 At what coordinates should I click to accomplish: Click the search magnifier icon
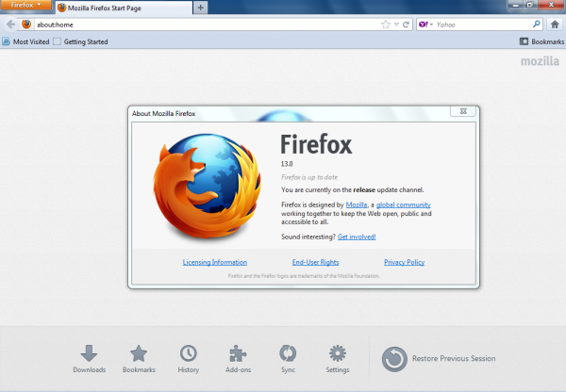click(537, 24)
